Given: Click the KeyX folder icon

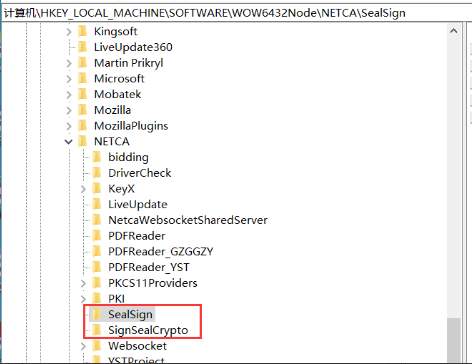Looking at the screenshot, I should [x=97, y=189].
